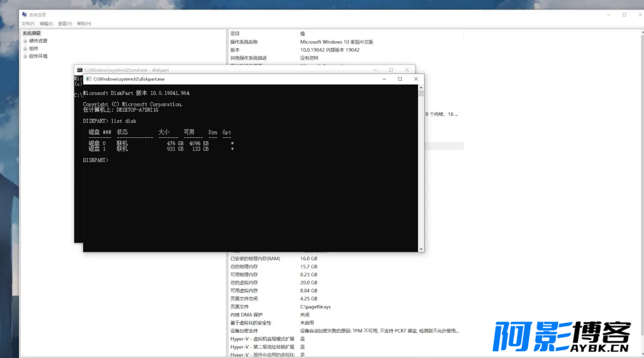The height and width of the screenshot is (358, 644).
Task: Open the 编辑(E) menu
Action: click(47, 23)
